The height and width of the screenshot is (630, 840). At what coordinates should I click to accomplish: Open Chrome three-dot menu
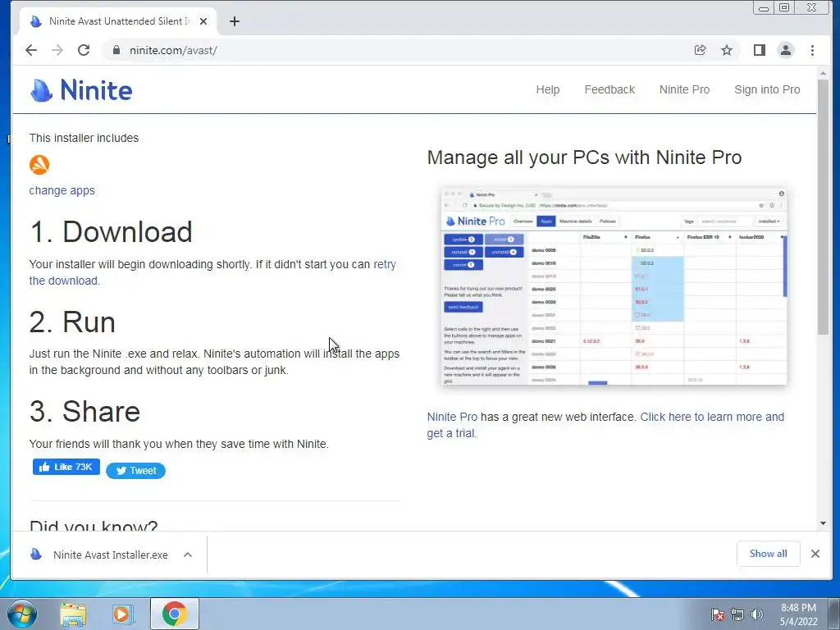(x=812, y=50)
